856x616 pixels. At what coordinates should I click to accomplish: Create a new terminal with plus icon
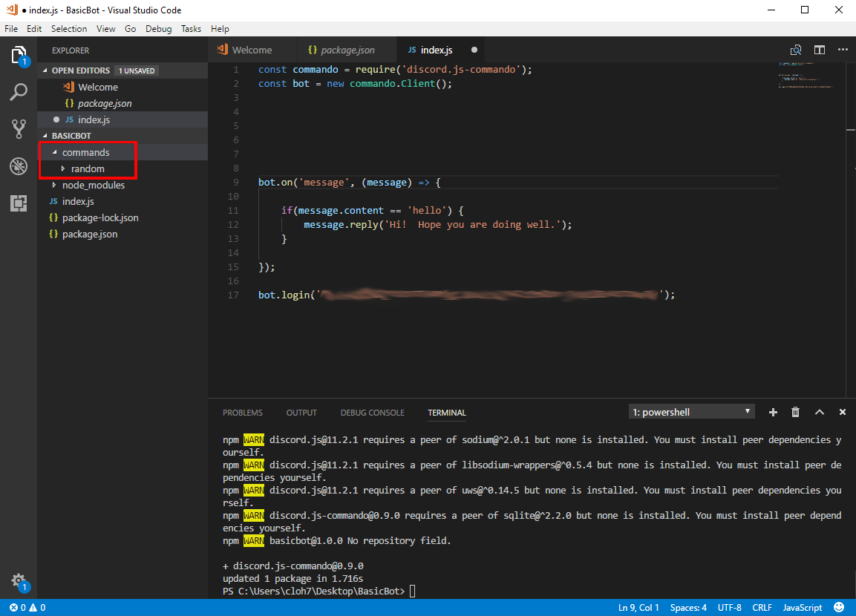tap(773, 413)
